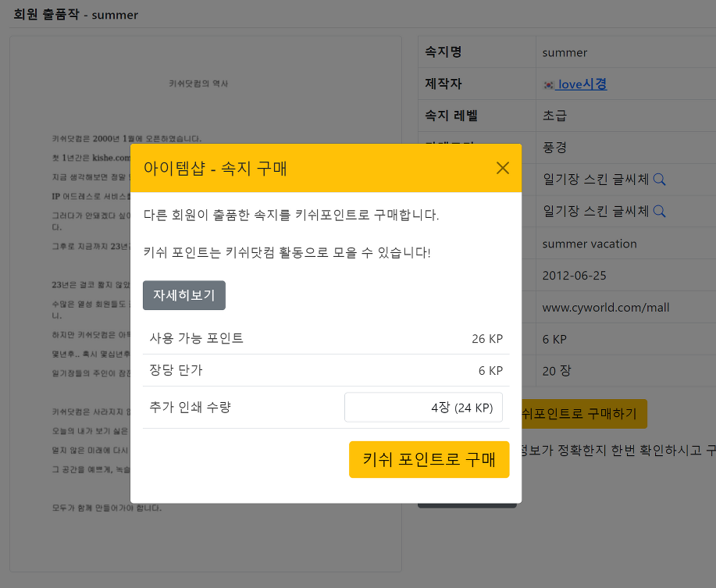Click the first 일기장 스킨 글씨체 magnifier icon

click(x=659, y=180)
